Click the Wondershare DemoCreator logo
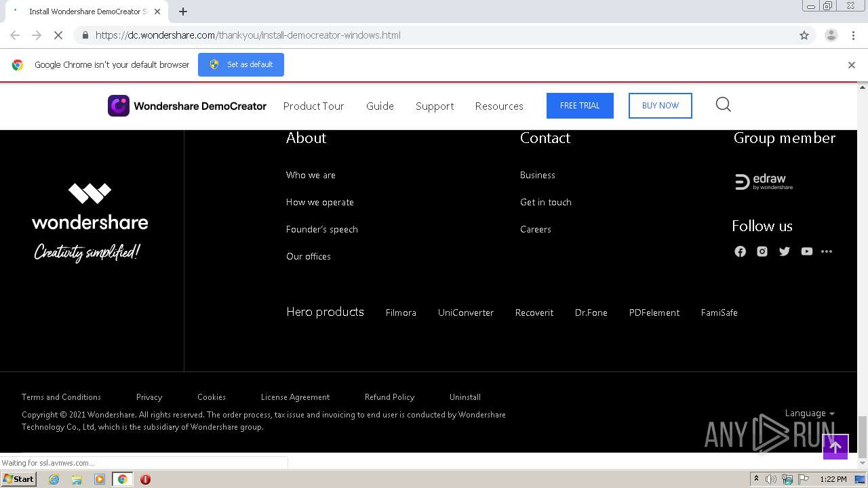 click(187, 106)
